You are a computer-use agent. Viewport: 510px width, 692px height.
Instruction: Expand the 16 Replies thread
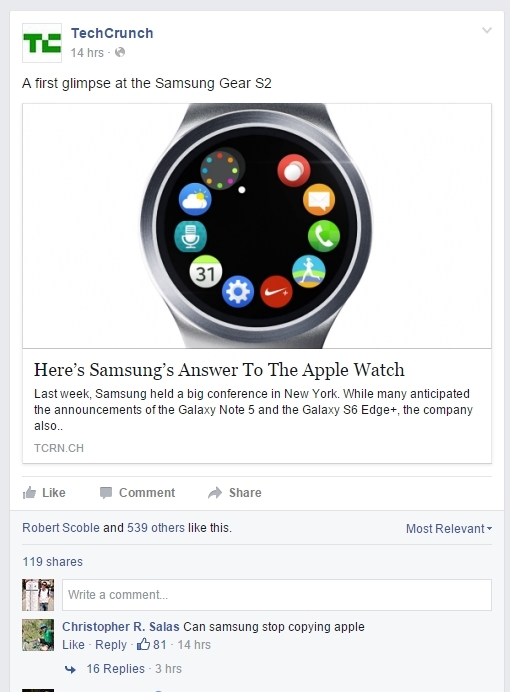[x=116, y=669]
